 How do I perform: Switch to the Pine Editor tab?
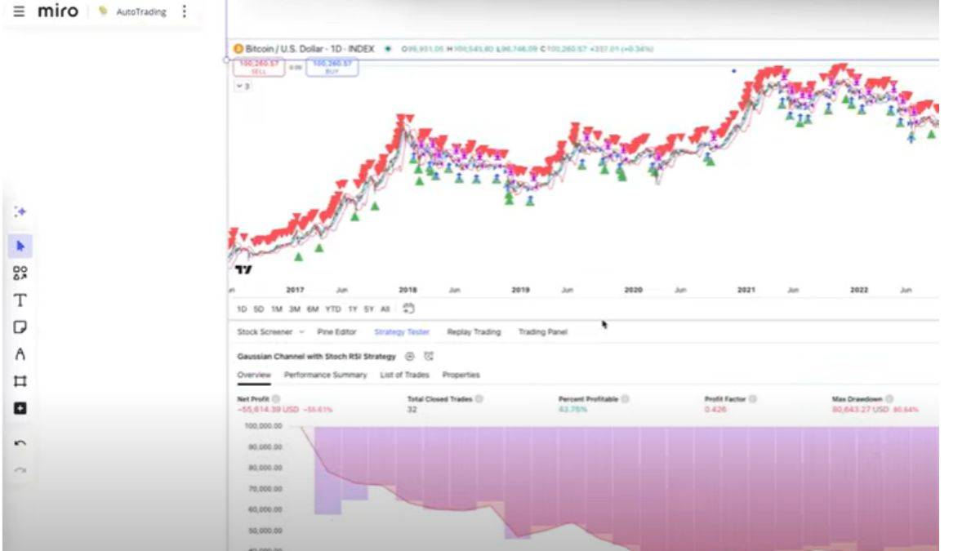[x=336, y=332]
